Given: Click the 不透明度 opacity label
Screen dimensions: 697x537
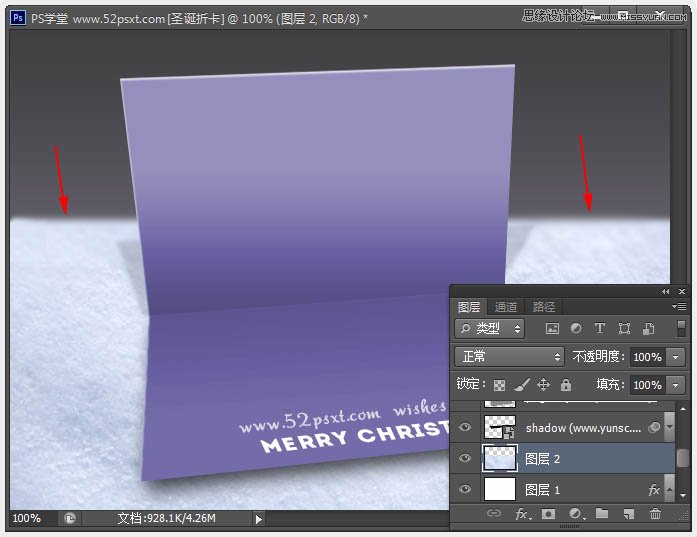Looking at the screenshot, I should 598,357.
